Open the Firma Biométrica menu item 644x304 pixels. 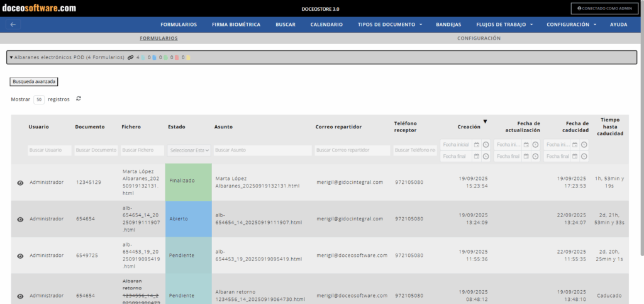coord(236,25)
